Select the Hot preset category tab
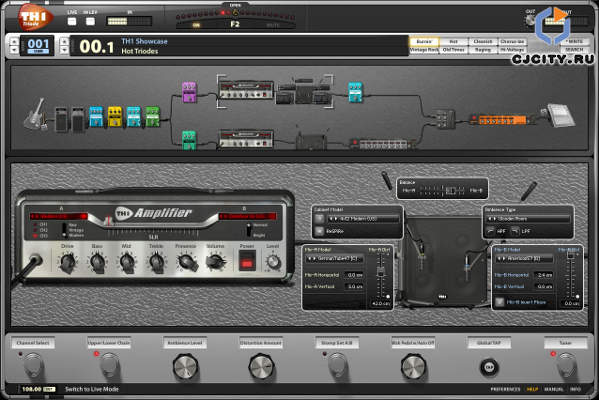Viewport: 599px width, 400px height. tap(453, 41)
